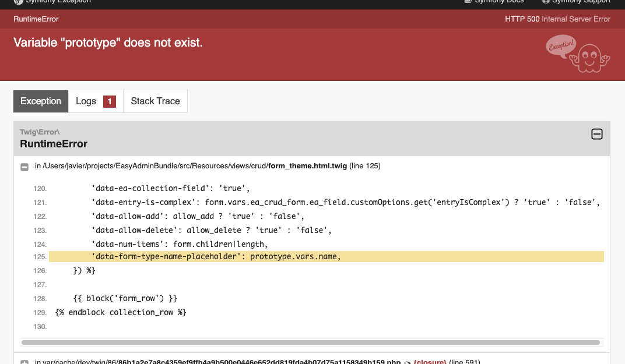Click the expand icon on the bottom cache frame

24,362
